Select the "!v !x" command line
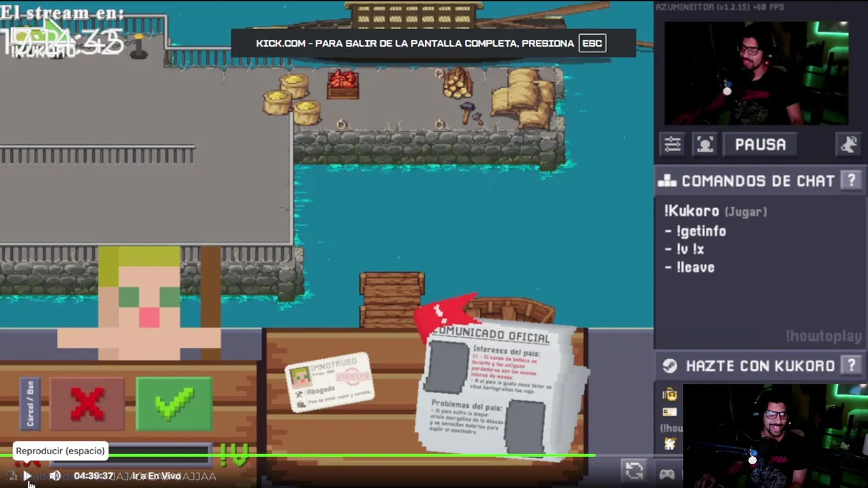This screenshot has width=868, height=488. pyautogui.click(x=684, y=249)
